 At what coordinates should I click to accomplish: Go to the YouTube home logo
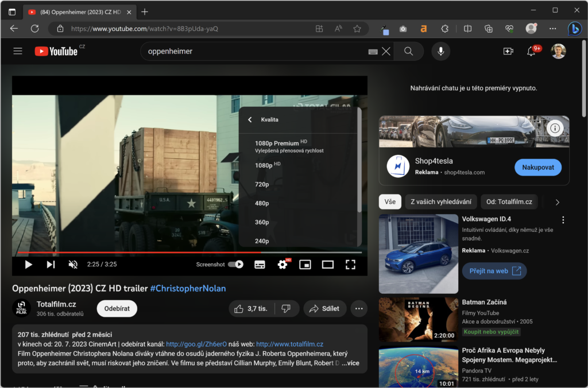tap(56, 51)
